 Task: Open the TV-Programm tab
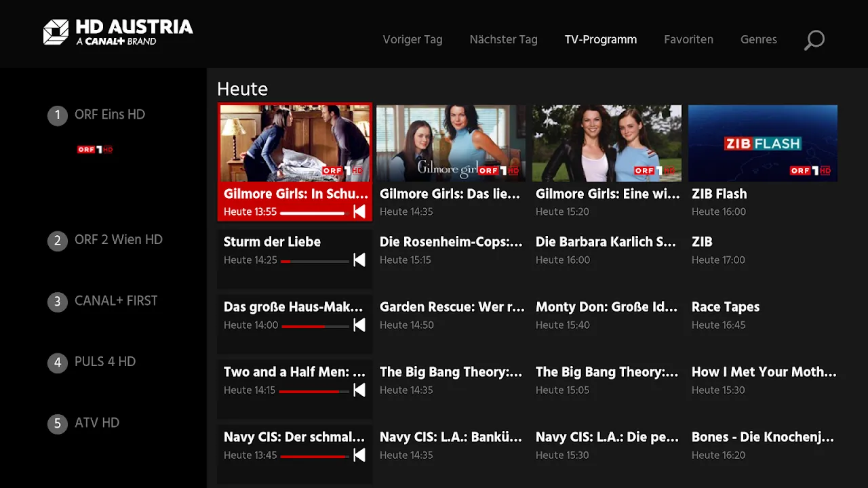click(x=601, y=39)
